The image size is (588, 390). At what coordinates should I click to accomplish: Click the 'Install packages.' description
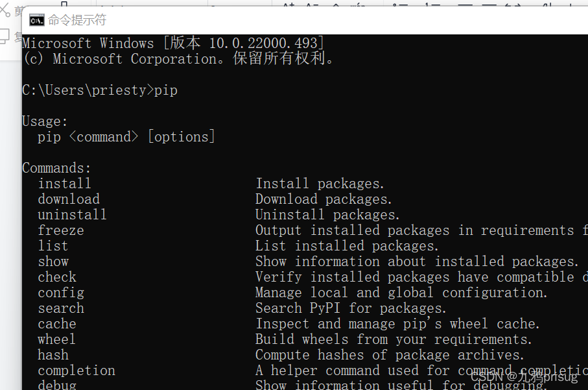(x=320, y=184)
